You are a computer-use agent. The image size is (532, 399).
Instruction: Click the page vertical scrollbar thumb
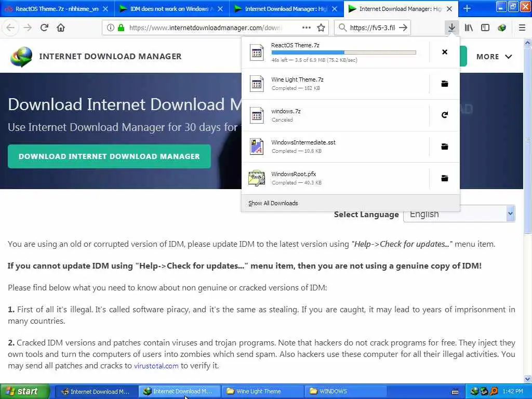click(x=527, y=139)
